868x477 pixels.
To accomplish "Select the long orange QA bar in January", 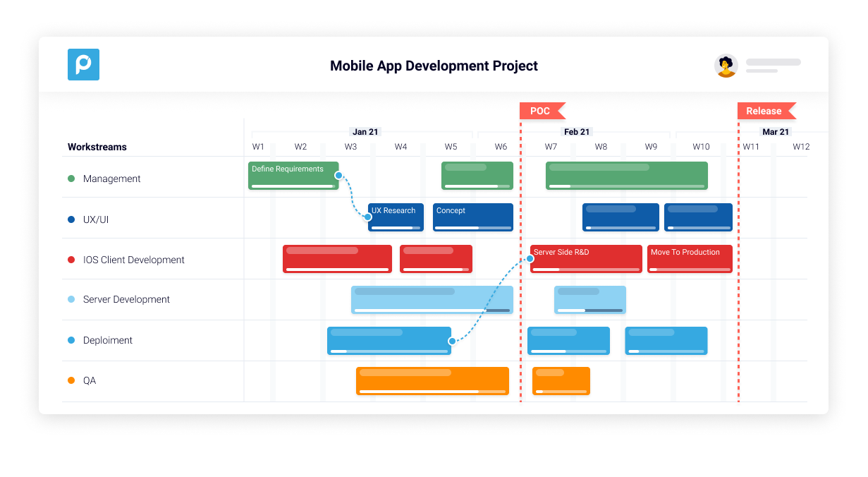I will pos(432,381).
